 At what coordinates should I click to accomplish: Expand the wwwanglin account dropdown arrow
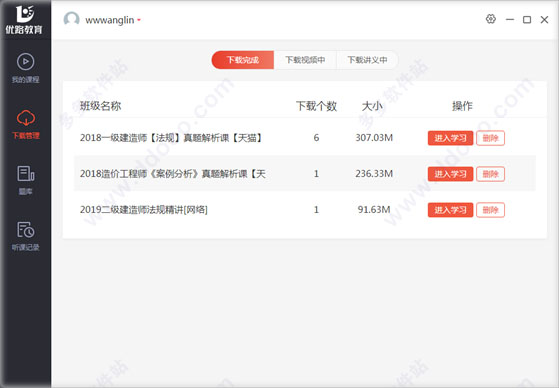coord(139,20)
